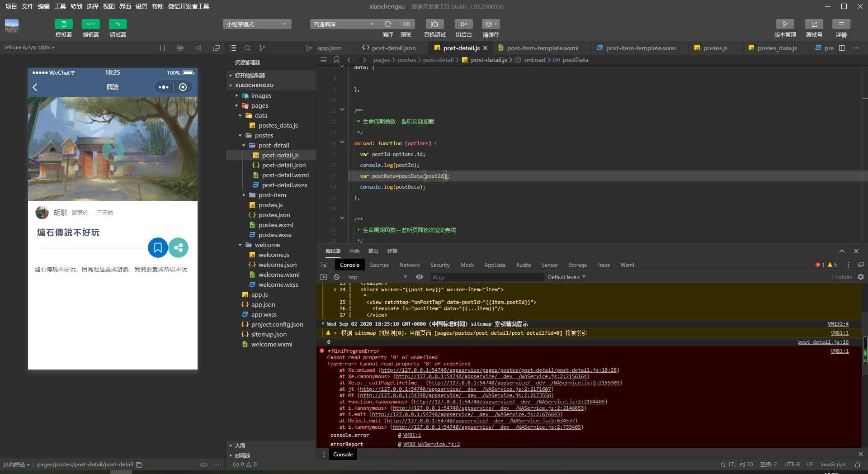Detach the simulator window

[x=217, y=48]
